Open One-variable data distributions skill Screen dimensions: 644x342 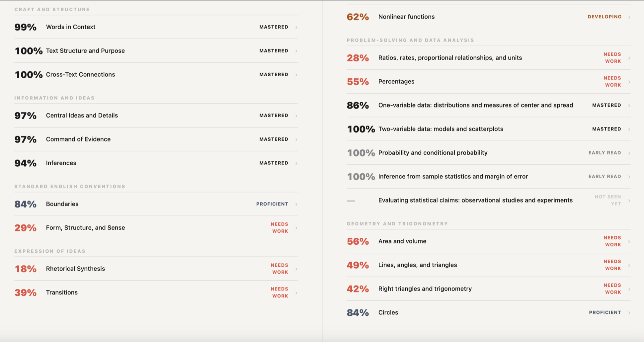489,105
